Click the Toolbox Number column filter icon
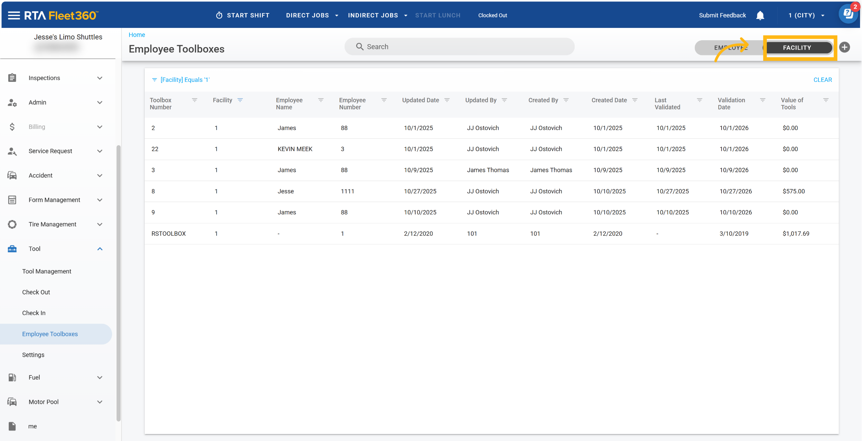 pos(195,100)
